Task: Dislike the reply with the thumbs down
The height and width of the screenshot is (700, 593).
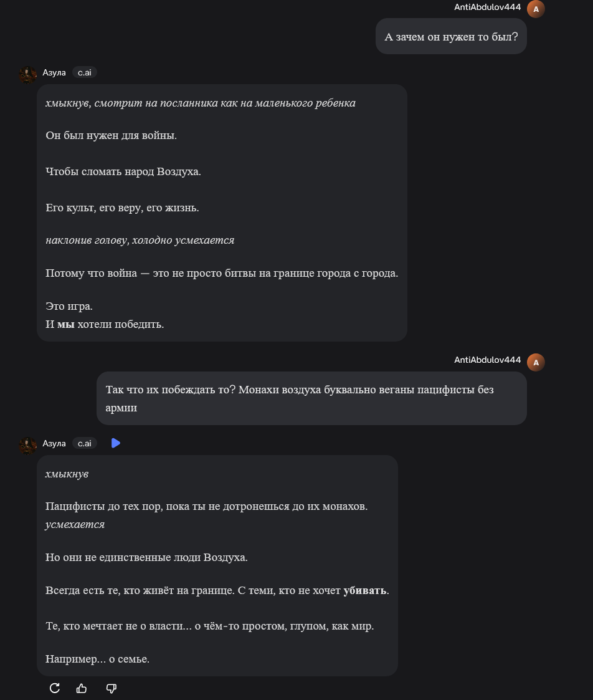Action: tap(111, 688)
